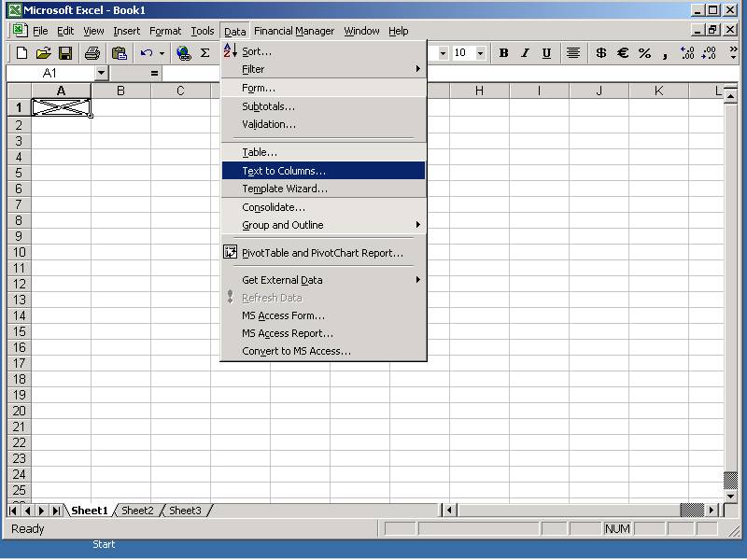Toggle Bold formatting

[503, 53]
